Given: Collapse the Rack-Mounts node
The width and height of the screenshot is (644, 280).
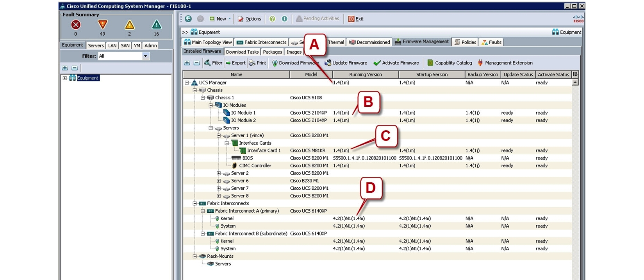Looking at the screenshot, I should (x=194, y=256).
